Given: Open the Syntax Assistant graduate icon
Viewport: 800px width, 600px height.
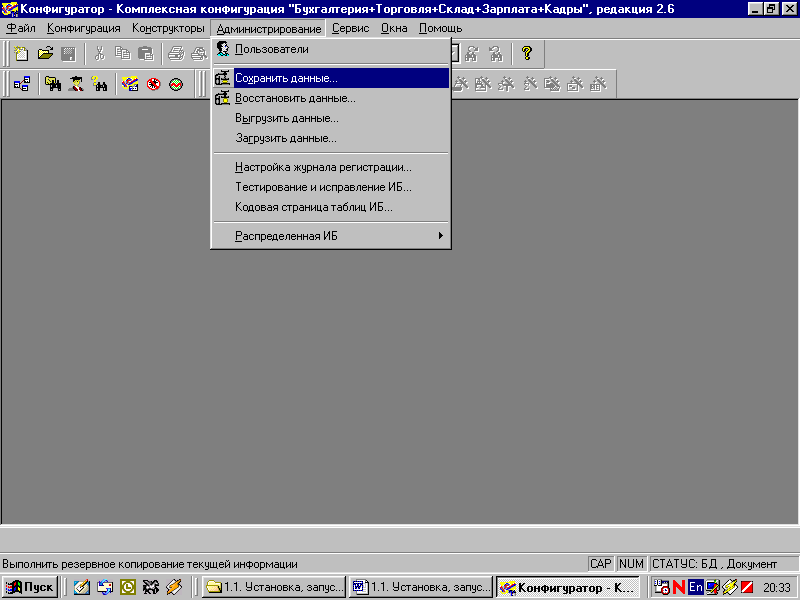Looking at the screenshot, I should pos(77,84).
